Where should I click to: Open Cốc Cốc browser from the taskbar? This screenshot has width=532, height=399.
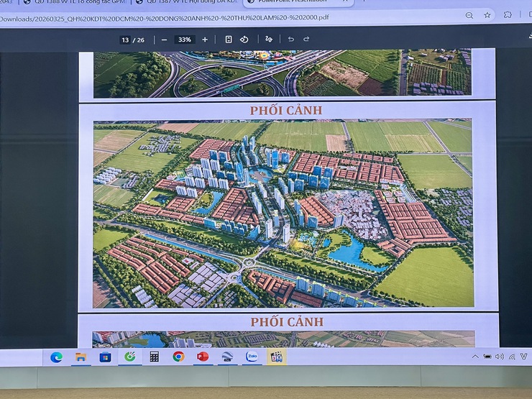coord(130,357)
